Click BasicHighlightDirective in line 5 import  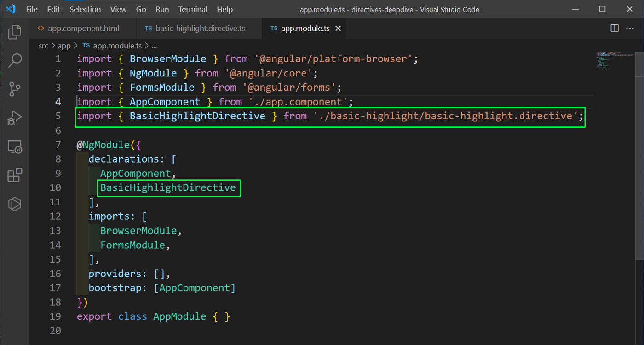coord(197,116)
